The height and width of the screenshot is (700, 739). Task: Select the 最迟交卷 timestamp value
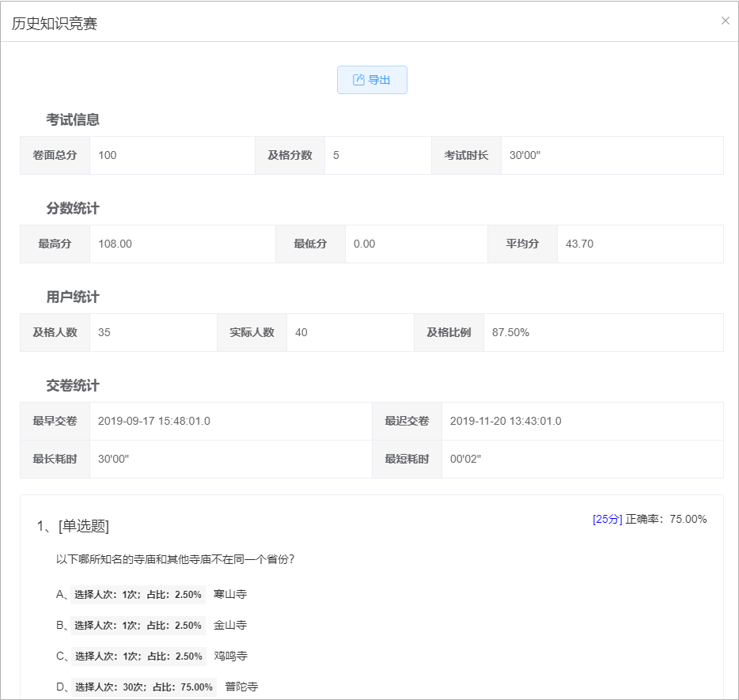506,421
